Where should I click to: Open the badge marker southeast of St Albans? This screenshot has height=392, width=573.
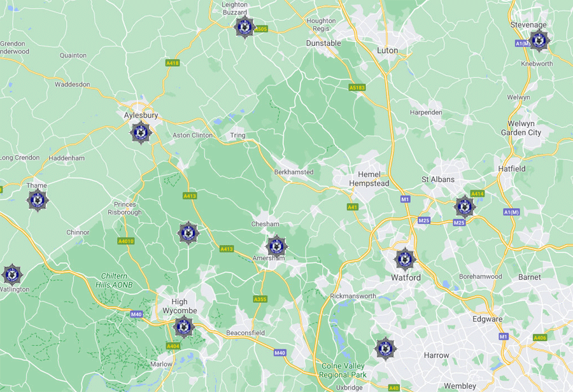(465, 207)
